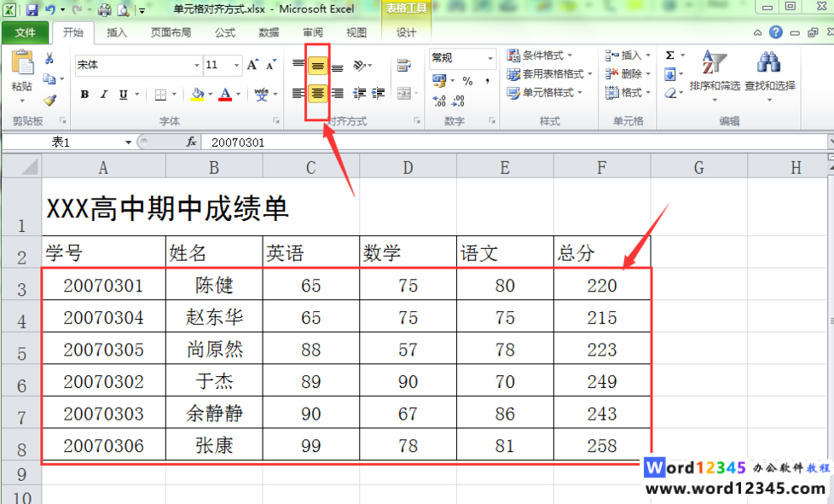Toggle top vertical alignment
Viewport: 834px width, 504px height.
coord(298,65)
